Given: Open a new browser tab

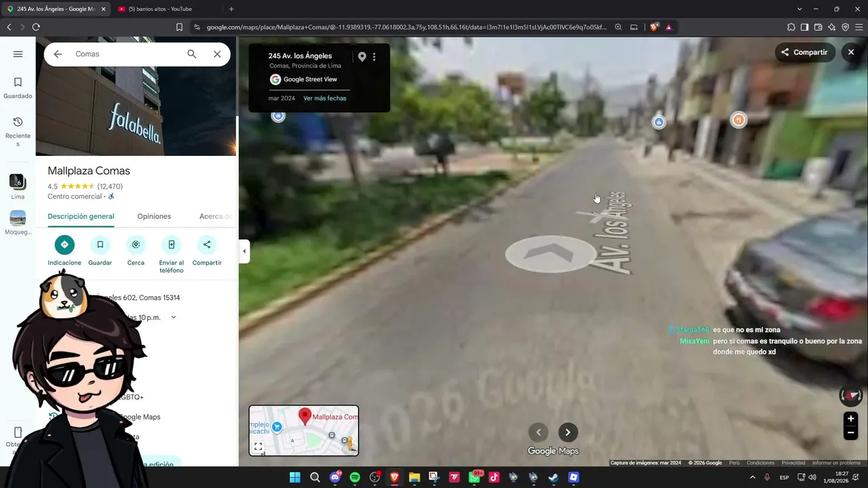Looking at the screenshot, I should pos(231,9).
